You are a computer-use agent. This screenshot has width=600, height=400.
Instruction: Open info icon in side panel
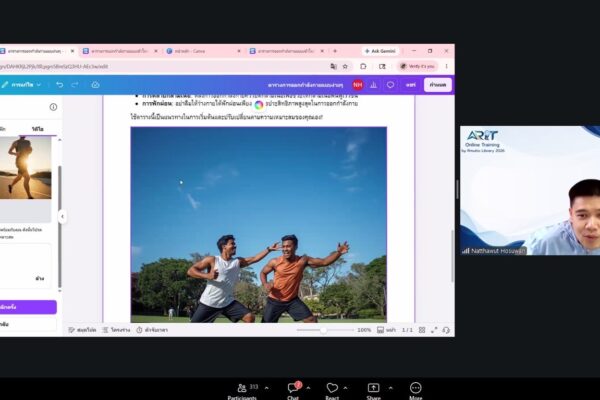(53, 107)
